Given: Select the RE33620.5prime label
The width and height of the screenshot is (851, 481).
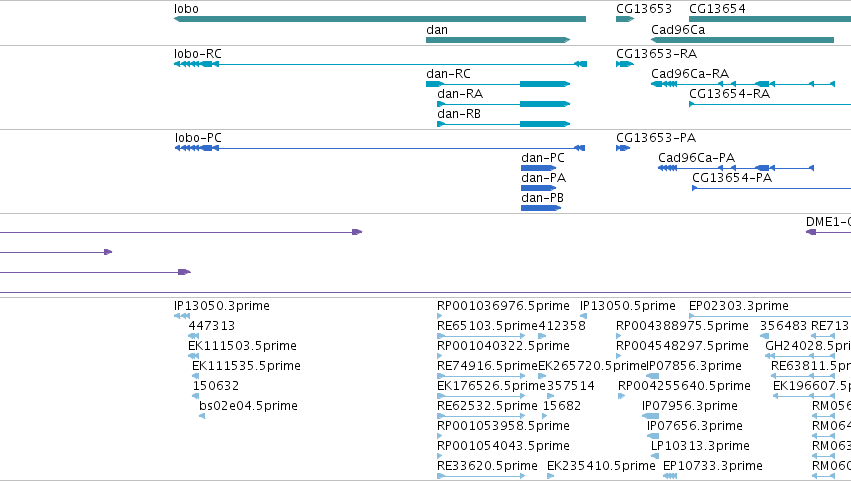Looking at the screenshot, I should coord(487,466).
